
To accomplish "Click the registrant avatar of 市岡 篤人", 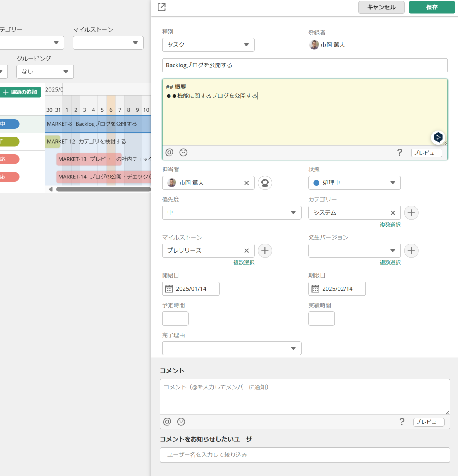I will click(314, 45).
